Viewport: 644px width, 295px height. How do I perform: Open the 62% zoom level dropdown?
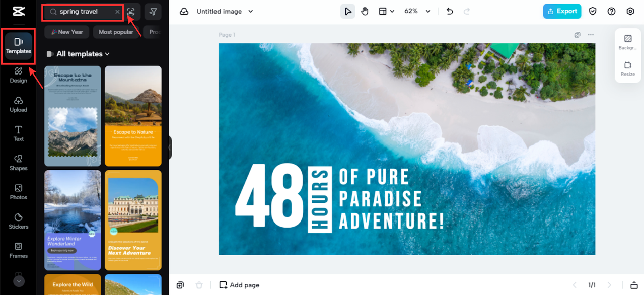[417, 11]
